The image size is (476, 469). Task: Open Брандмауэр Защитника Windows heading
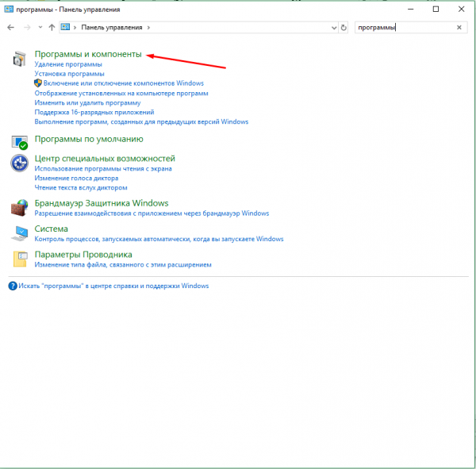click(x=102, y=203)
